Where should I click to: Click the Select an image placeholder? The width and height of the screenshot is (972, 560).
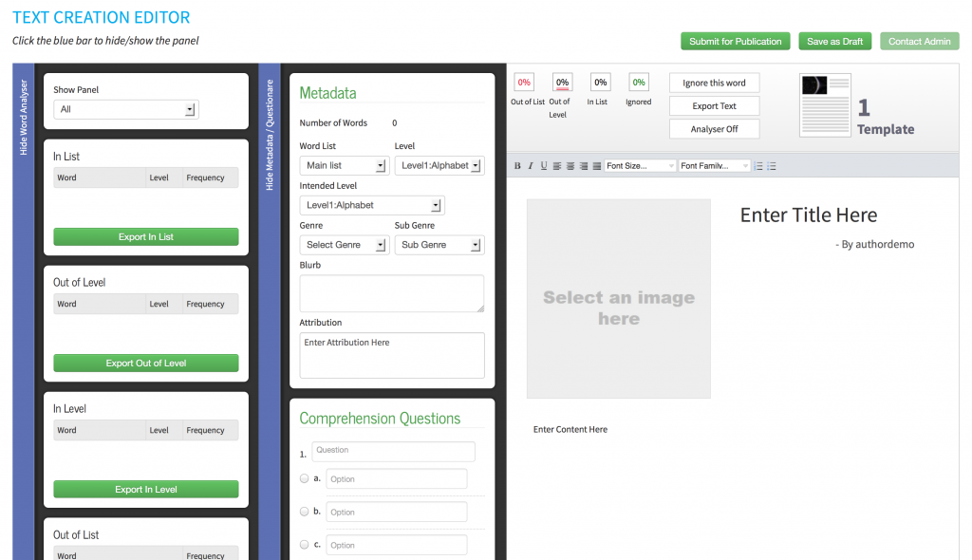pos(619,298)
